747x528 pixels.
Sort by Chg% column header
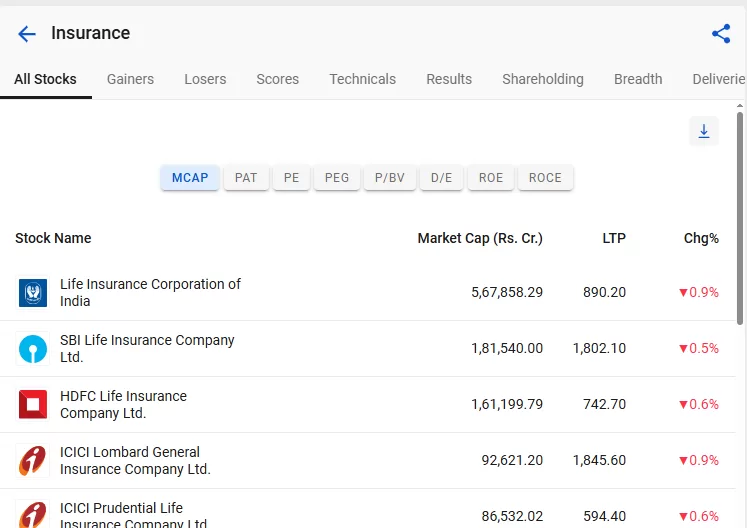[x=701, y=238]
